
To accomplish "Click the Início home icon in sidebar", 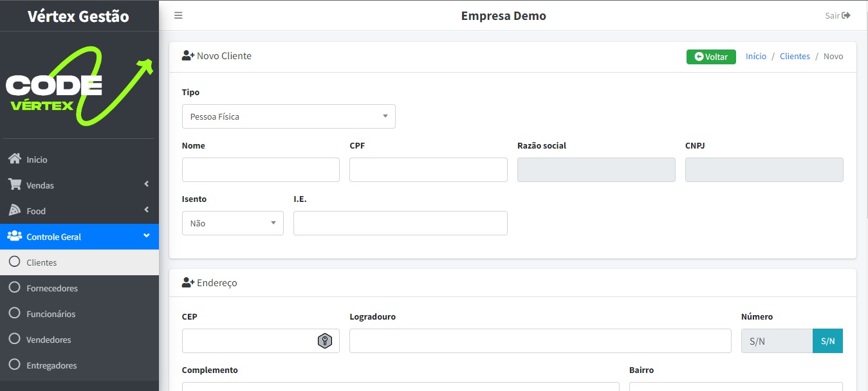I will click(14, 159).
